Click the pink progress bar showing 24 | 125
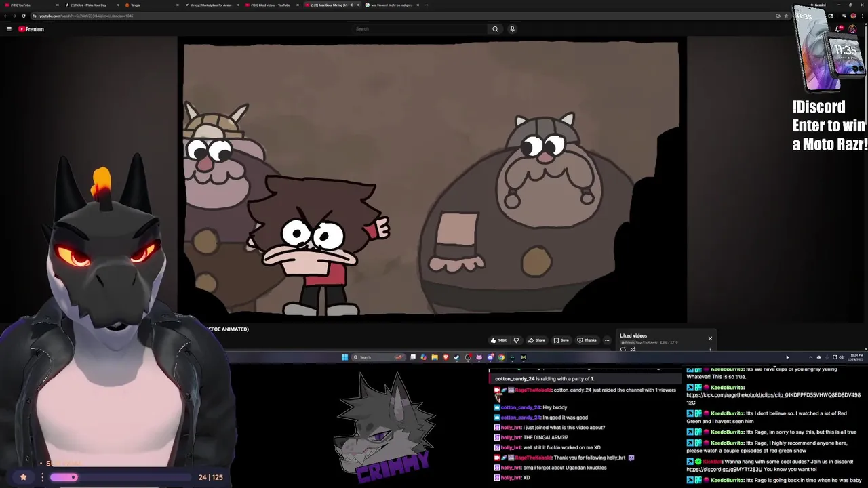 (122, 477)
